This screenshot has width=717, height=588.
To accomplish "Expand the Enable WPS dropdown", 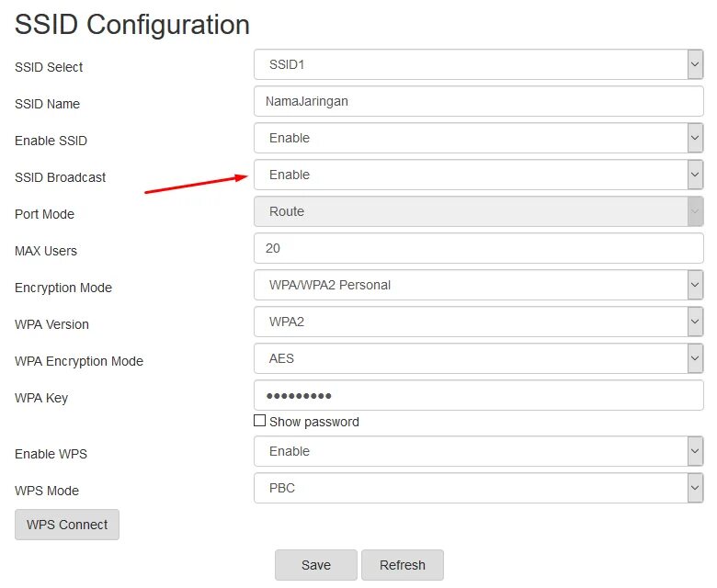I will (478, 452).
